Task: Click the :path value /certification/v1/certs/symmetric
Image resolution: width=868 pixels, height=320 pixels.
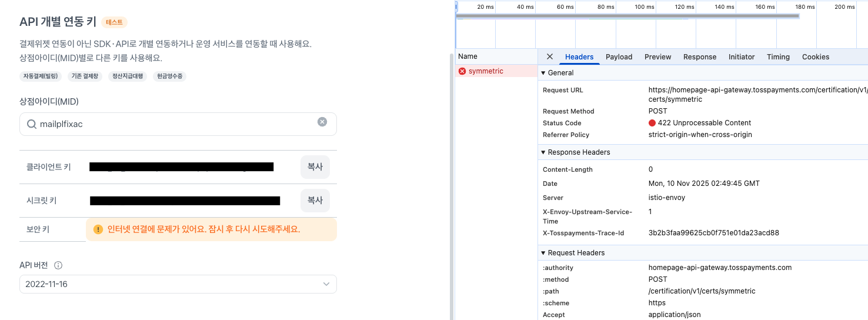Action: tap(702, 291)
